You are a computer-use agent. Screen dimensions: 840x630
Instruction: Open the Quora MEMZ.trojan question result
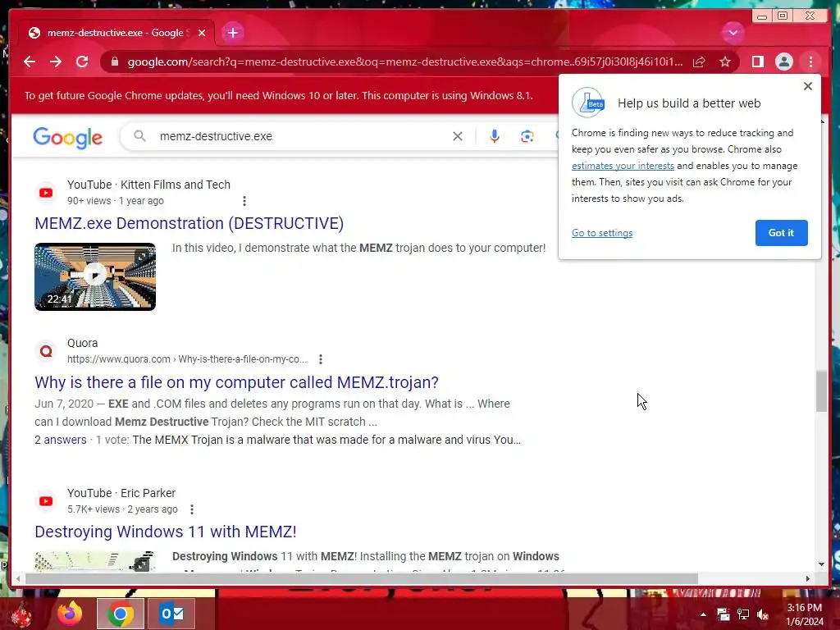[236, 382]
